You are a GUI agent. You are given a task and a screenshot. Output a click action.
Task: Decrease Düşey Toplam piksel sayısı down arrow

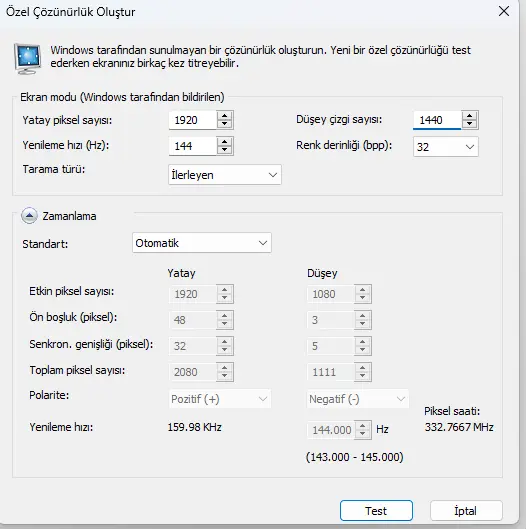362,376
